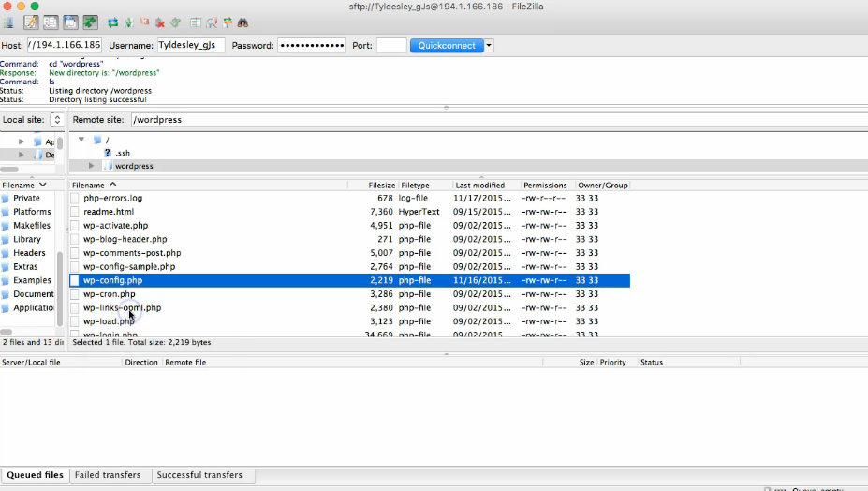Click the wp-config.php file icon
This screenshot has width=868, height=491.
(75, 280)
